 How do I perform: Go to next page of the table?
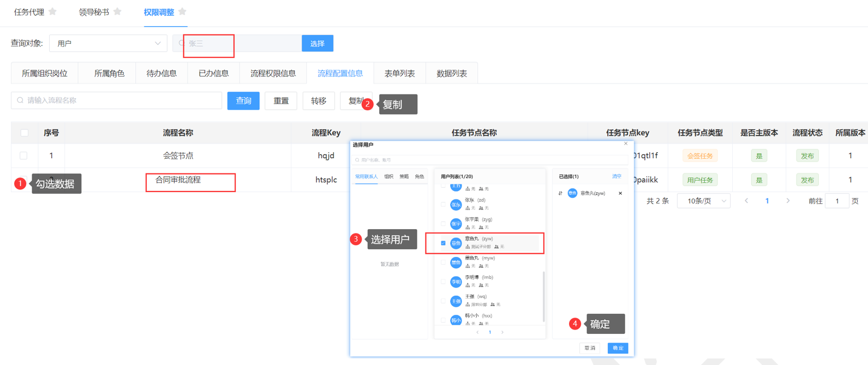[788, 201]
